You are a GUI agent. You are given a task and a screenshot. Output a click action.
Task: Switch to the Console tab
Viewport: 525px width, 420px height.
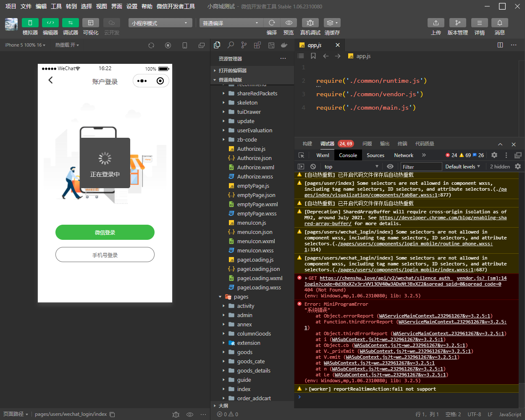point(348,155)
